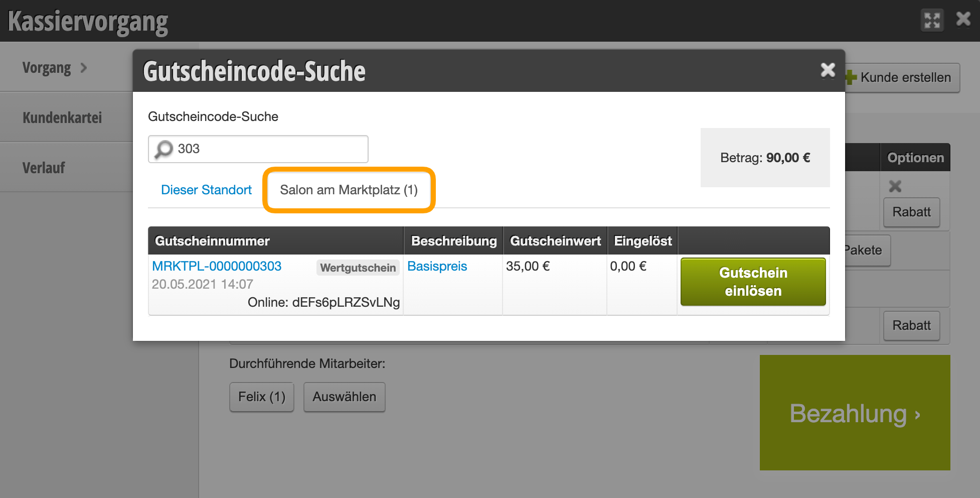Proceed to Bezahlung
The image size is (980, 498).
click(855, 413)
